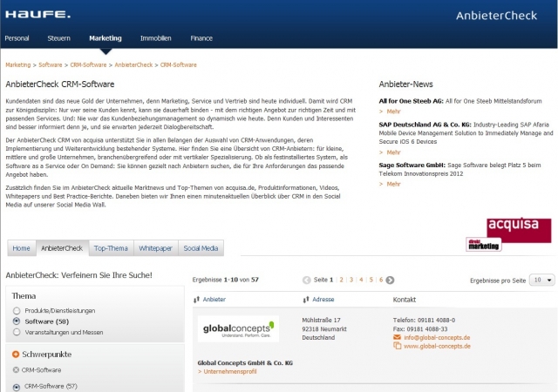Remove the CRM-Software filter with x icon

[16, 370]
